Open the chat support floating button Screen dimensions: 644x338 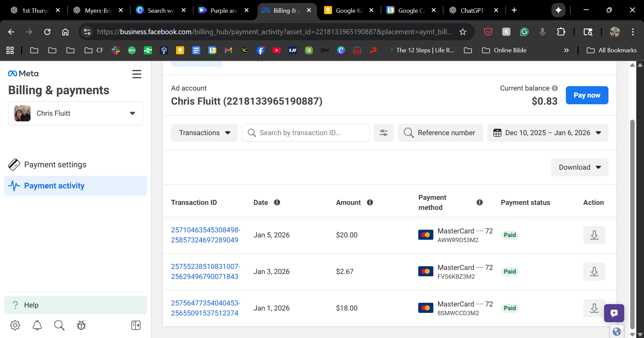[x=614, y=313]
